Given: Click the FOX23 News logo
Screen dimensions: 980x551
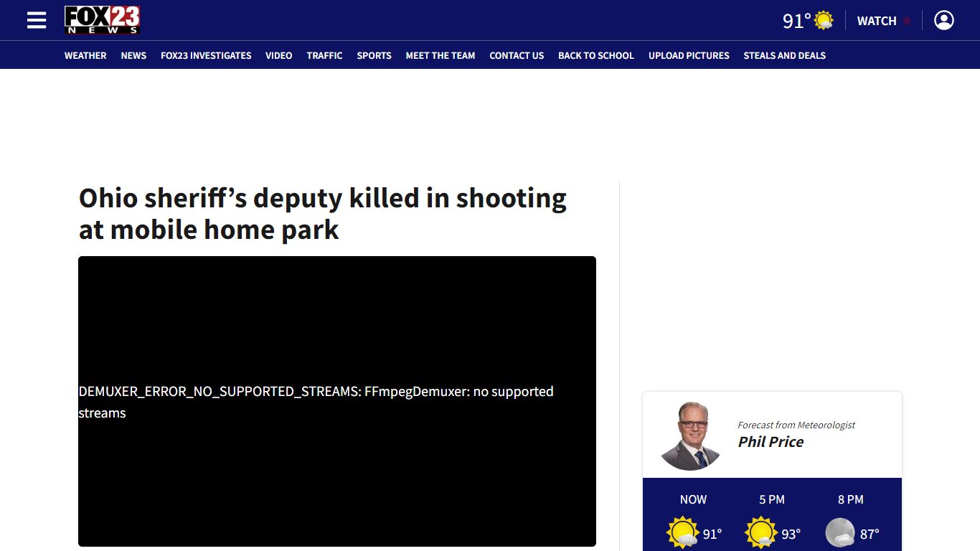Looking at the screenshot, I should click(x=102, y=20).
